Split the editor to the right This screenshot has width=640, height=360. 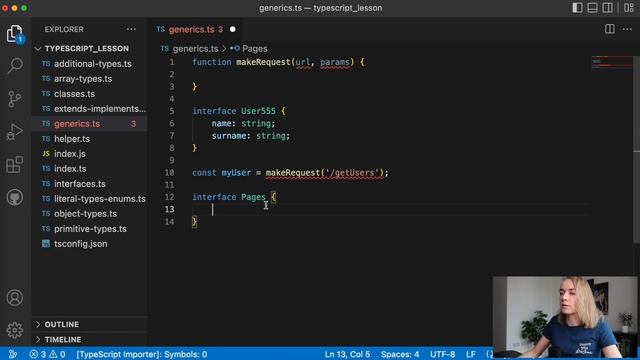(x=609, y=29)
